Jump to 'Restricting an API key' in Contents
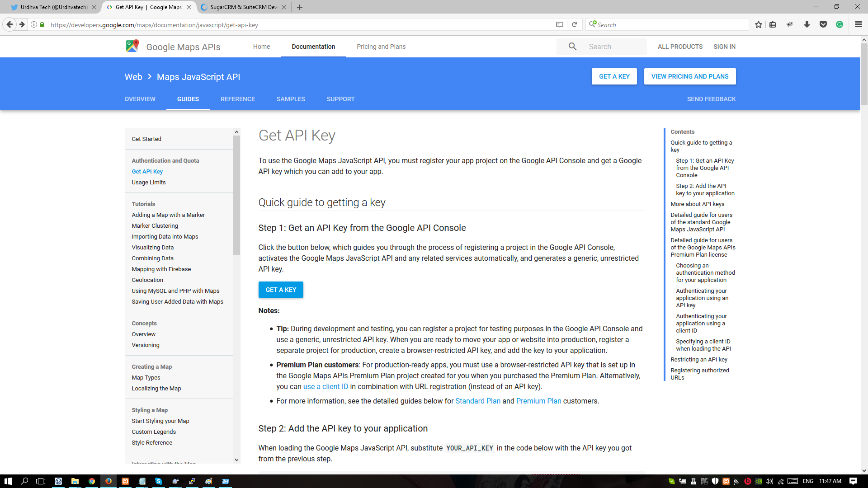This screenshot has width=868, height=488. [699, 359]
